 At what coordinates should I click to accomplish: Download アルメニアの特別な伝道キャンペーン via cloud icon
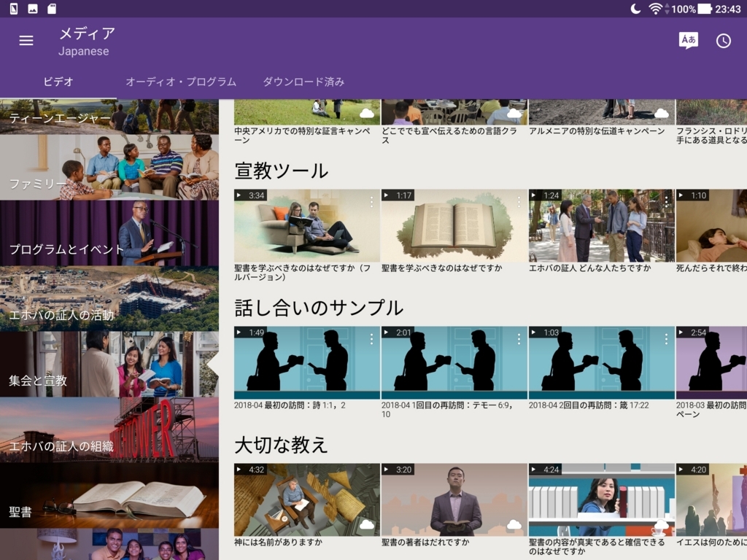661,113
